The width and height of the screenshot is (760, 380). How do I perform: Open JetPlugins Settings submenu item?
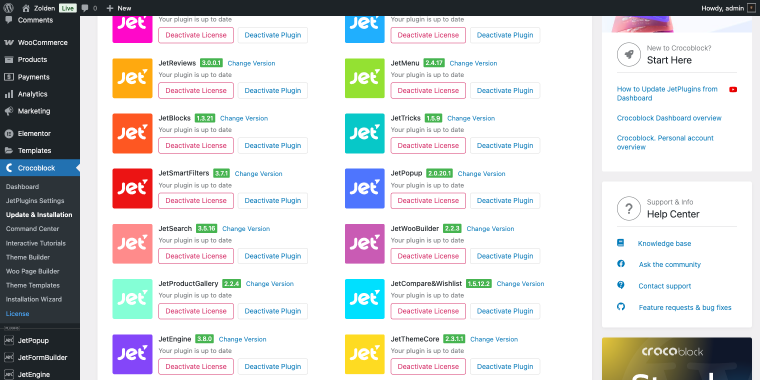point(35,201)
